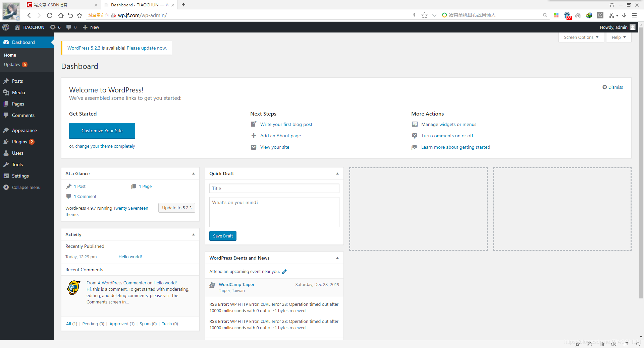The width and height of the screenshot is (644, 348).
Task: Open WordCamp Taipei event link
Action: click(x=236, y=284)
